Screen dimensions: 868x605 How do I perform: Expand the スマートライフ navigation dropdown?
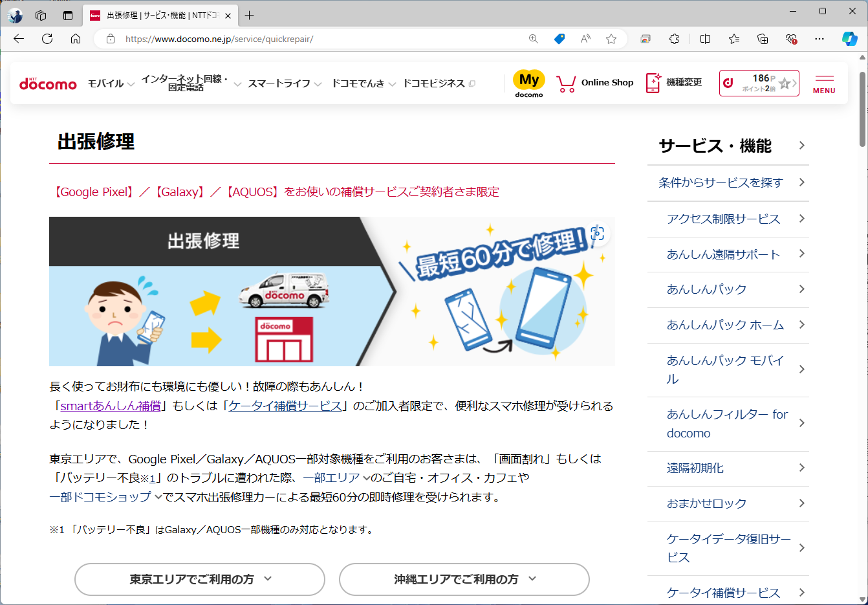coord(285,83)
